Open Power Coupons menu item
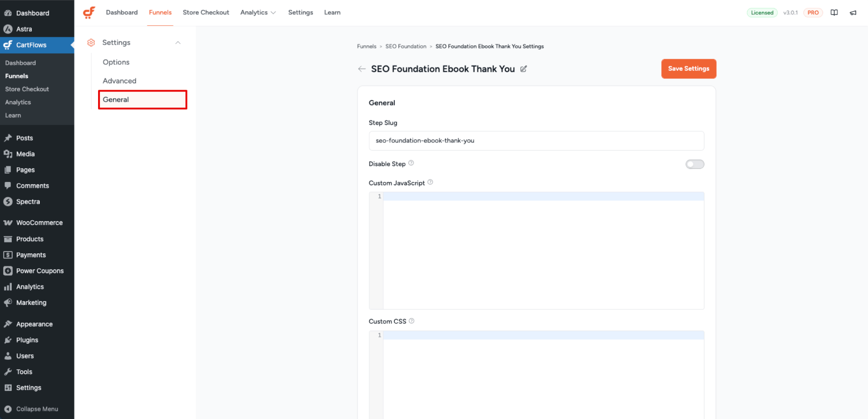This screenshot has height=419, width=868. tap(37, 271)
